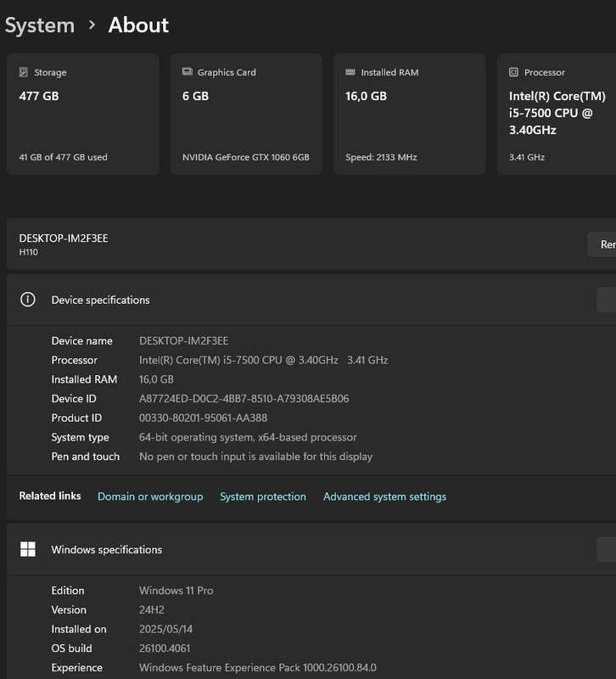Viewport: 616px width, 679px height.
Task: Open the System protection link
Action: pos(263,497)
